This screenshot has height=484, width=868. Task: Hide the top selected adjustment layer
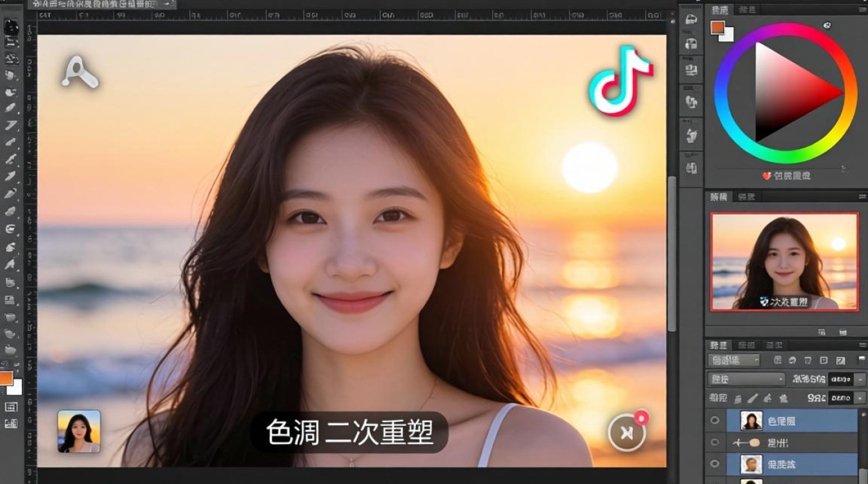[715, 420]
